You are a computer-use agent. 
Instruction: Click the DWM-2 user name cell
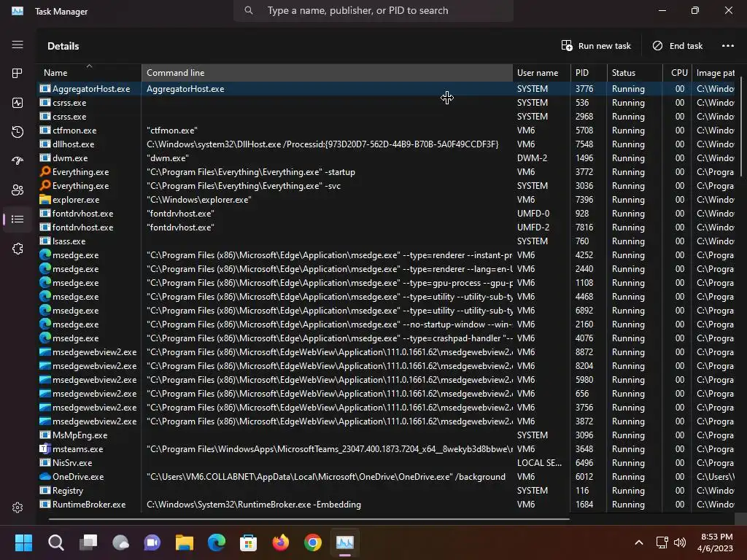[x=533, y=157]
